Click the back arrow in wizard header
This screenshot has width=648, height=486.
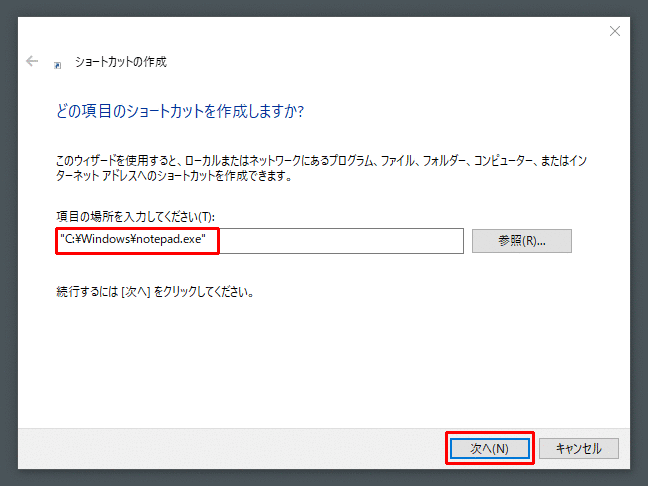[x=33, y=62]
